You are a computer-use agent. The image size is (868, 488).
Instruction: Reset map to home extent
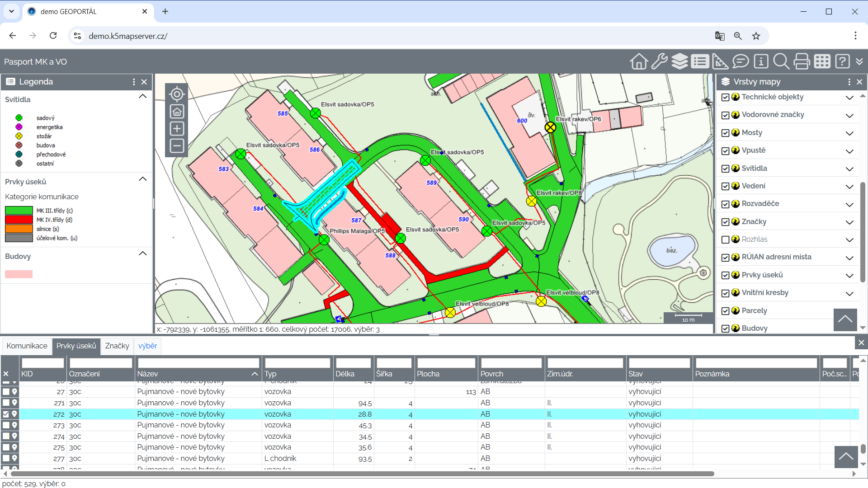pos(177,111)
